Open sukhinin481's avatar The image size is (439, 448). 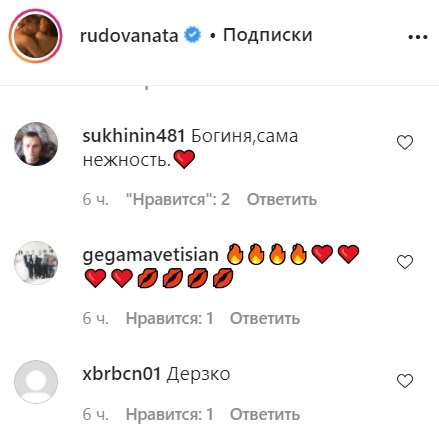[36, 144]
